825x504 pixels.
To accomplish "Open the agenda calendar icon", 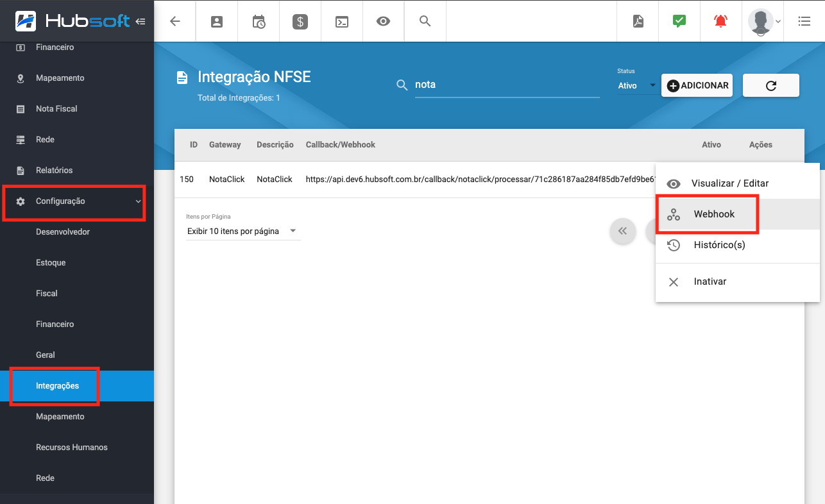I will [x=258, y=21].
